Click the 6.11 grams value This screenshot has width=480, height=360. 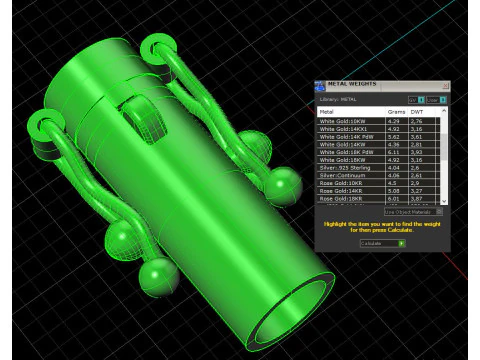click(x=393, y=152)
